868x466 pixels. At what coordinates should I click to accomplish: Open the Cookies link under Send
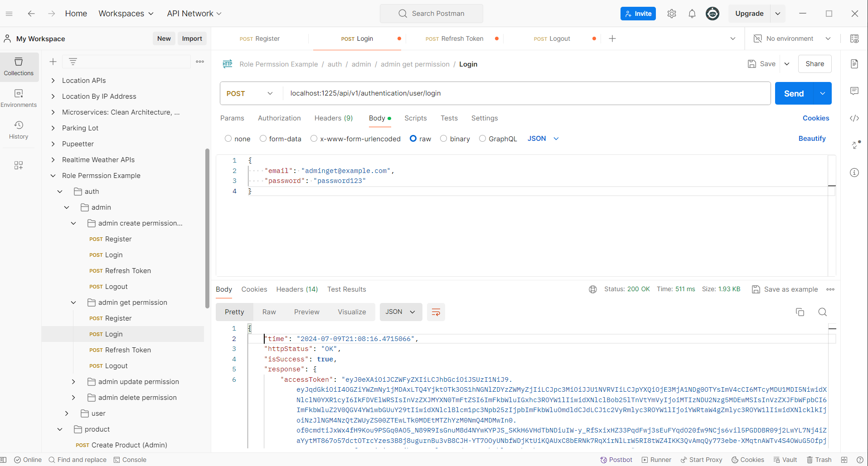pos(816,118)
